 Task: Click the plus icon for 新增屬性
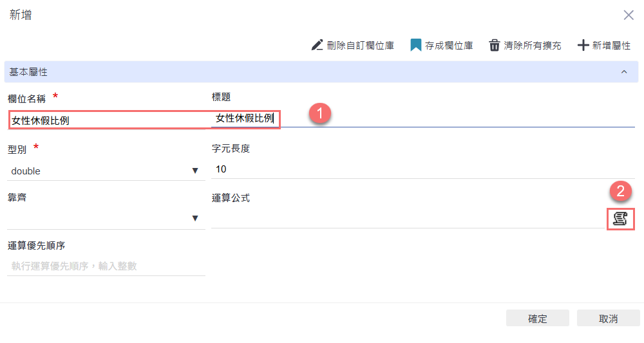583,45
